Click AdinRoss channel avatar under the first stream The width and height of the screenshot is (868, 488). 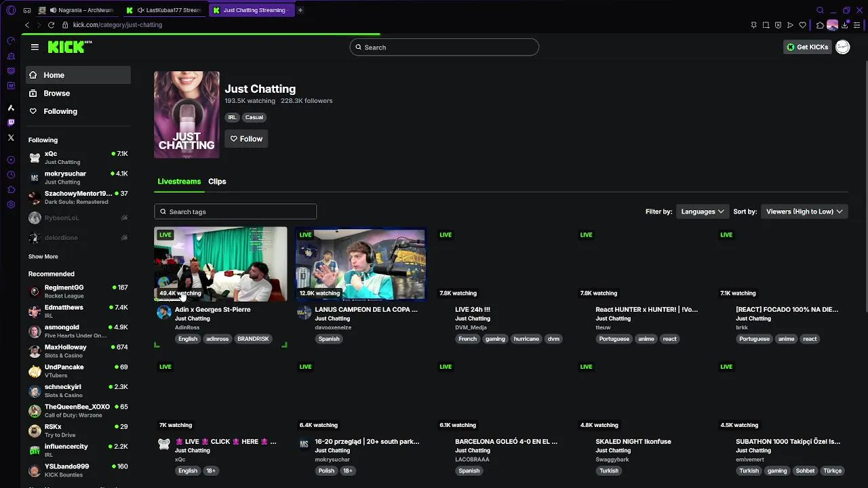coord(164,312)
